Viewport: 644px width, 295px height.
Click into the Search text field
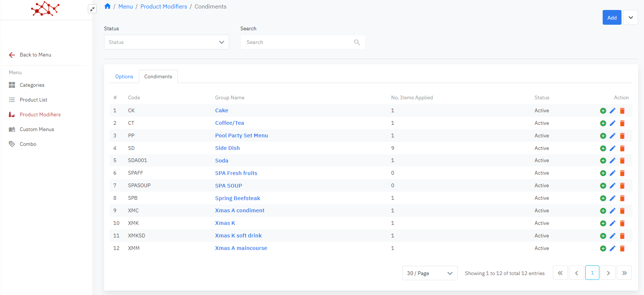point(297,42)
